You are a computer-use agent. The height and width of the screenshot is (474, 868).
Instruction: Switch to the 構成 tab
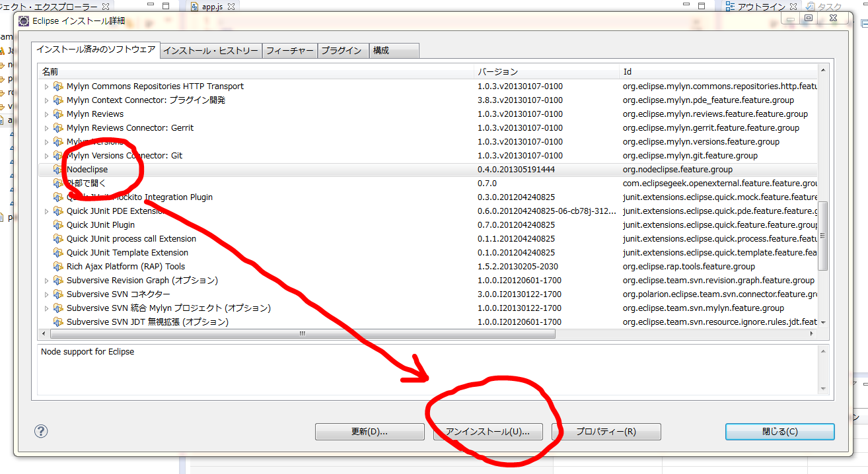[x=394, y=51]
